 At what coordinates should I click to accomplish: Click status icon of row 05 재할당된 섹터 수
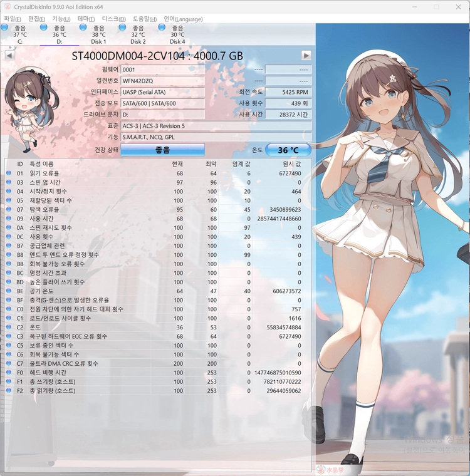point(9,200)
